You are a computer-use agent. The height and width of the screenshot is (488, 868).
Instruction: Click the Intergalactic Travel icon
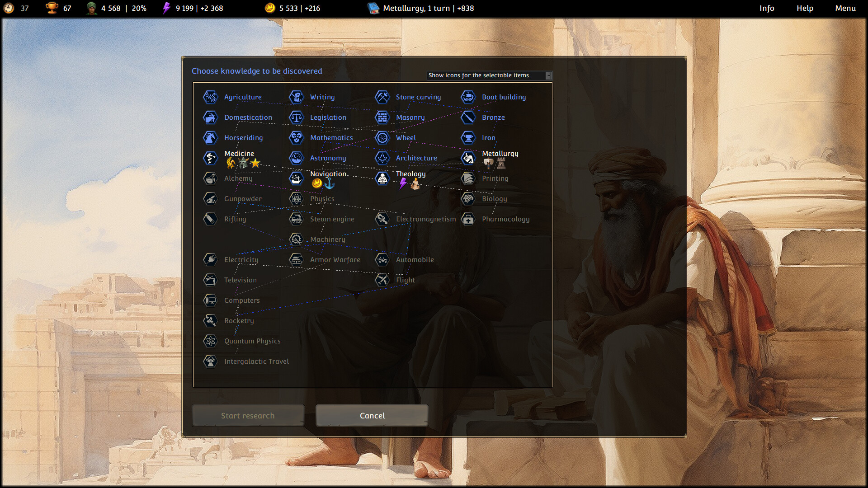tap(211, 361)
